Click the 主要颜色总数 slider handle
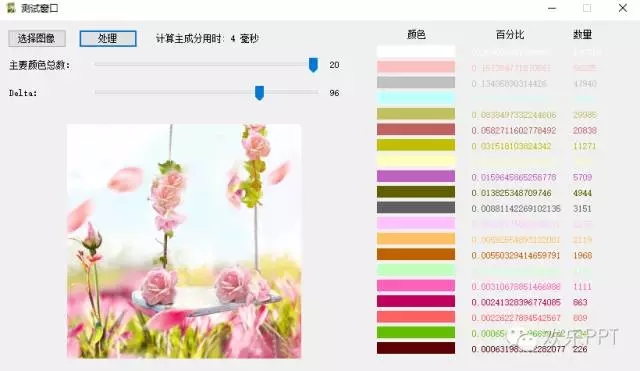This screenshot has width=640, height=371. [313, 64]
